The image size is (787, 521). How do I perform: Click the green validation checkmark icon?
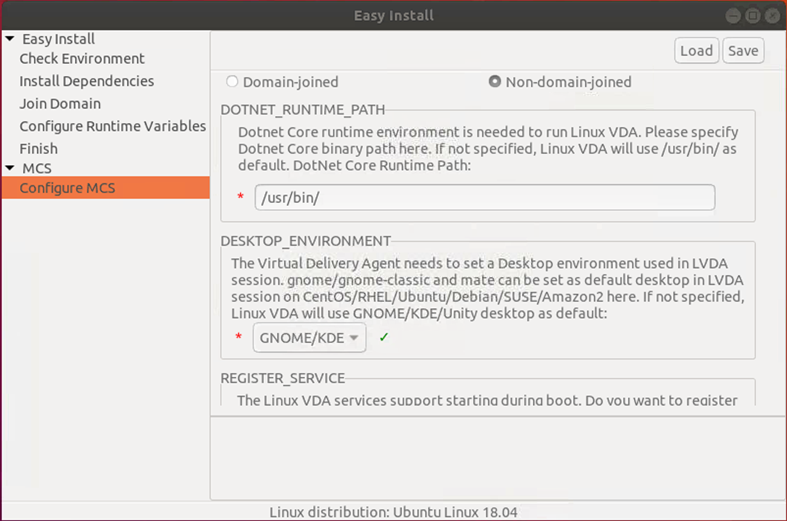(x=383, y=338)
